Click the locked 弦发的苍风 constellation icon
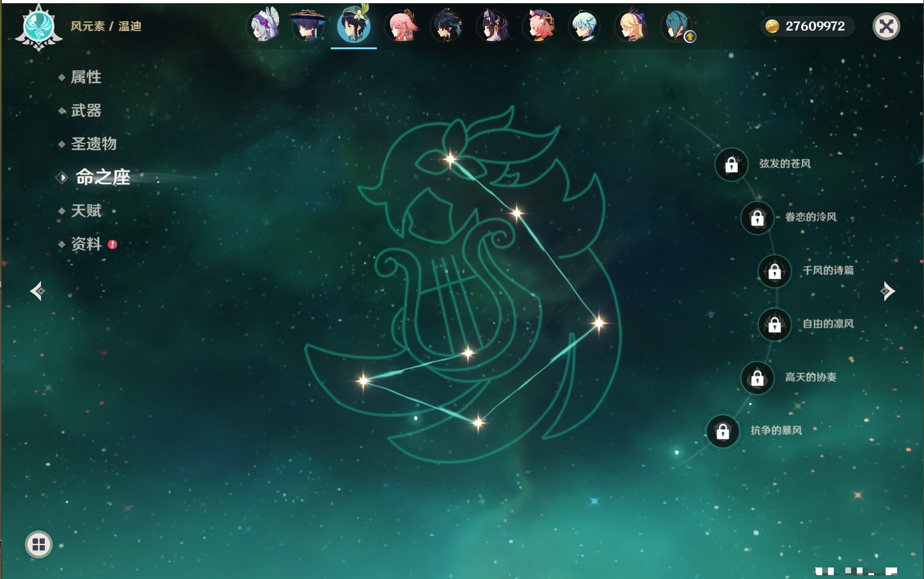Screen dimensions: 924x579 point(731,164)
